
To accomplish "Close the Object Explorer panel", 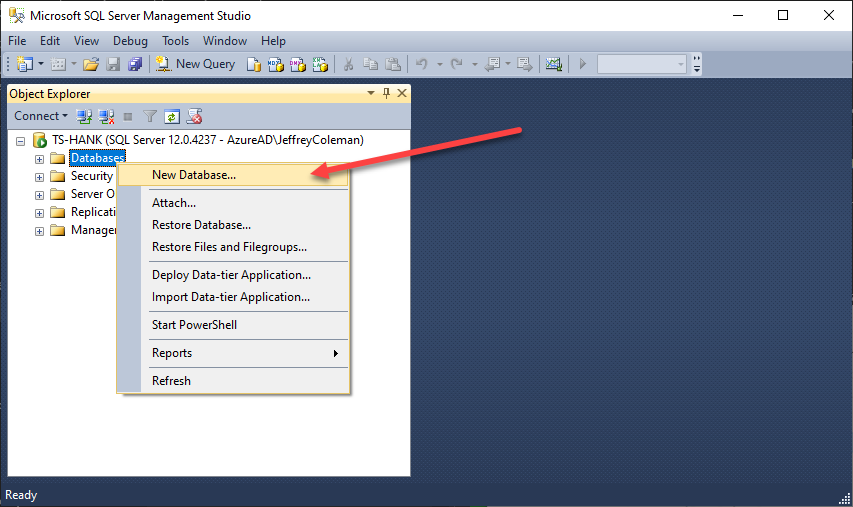I will [x=402, y=93].
